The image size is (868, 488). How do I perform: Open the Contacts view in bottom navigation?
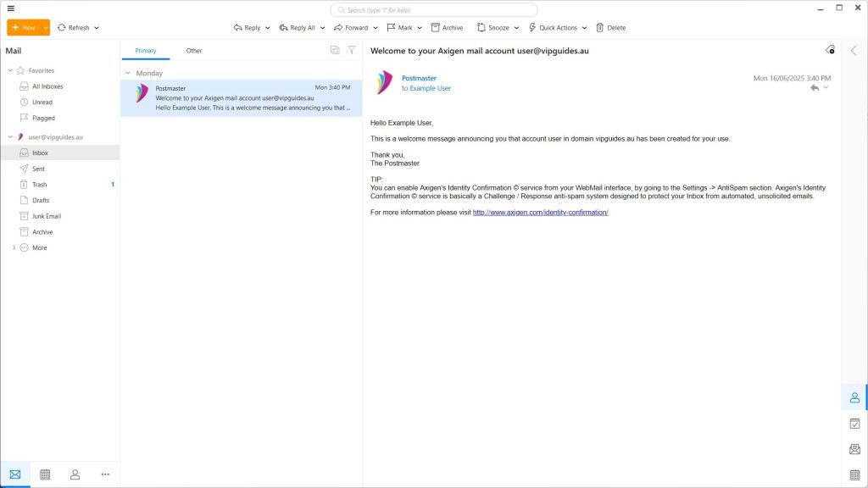coord(75,474)
